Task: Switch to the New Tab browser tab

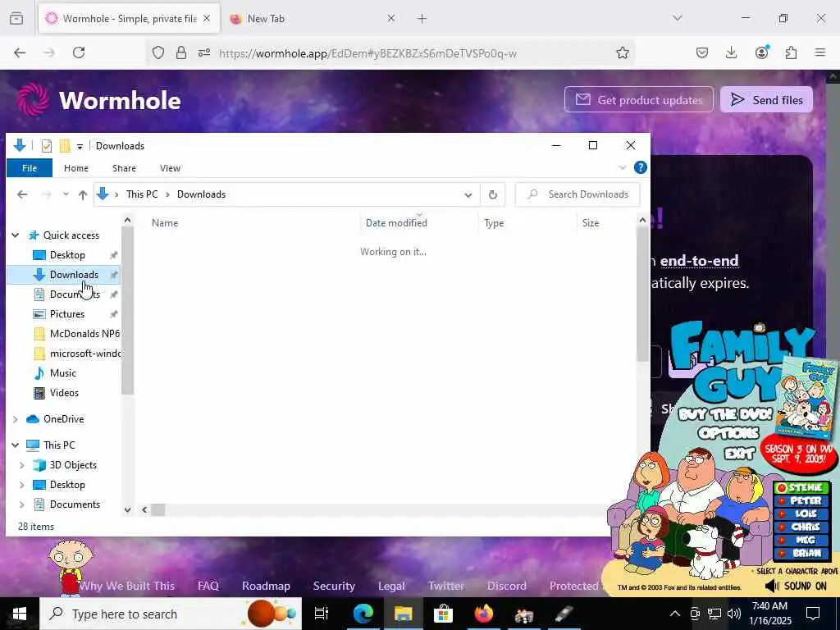Action: [x=313, y=19]
